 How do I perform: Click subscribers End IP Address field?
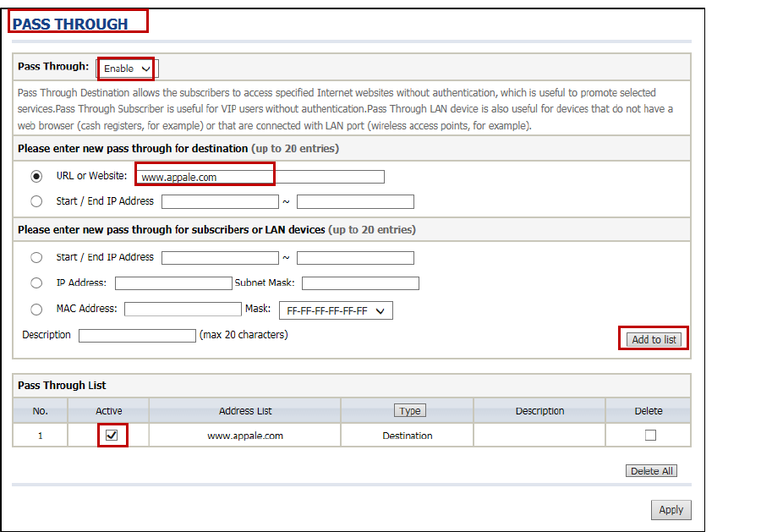click(355, 258)
